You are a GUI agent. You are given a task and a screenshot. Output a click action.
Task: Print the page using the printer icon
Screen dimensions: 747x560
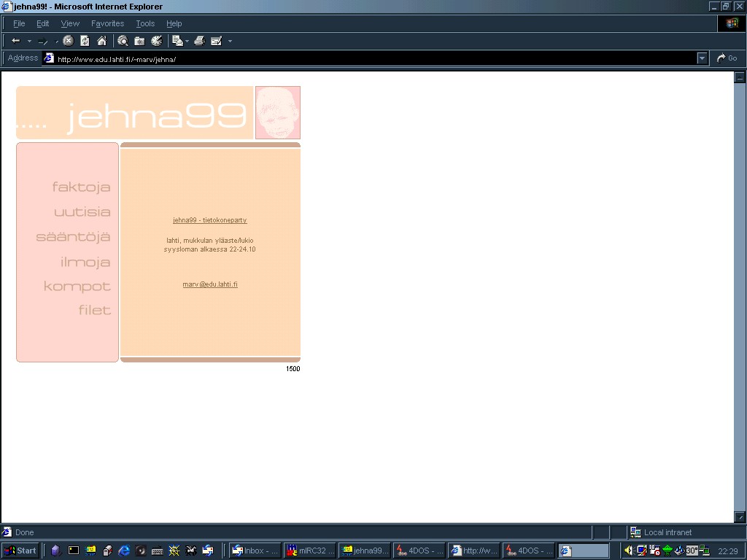tap(199, 41)
